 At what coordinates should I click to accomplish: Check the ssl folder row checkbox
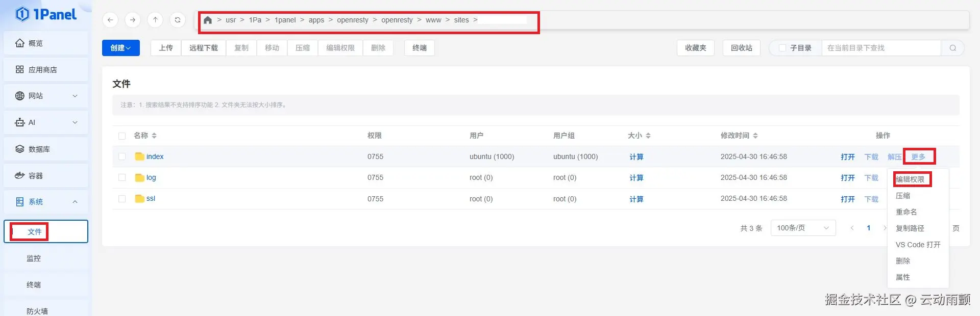point(122,199)
